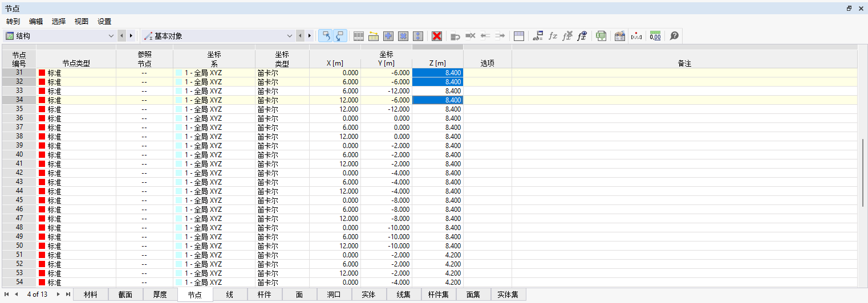
Task: Click the fx delete formula icon
Action: pos(567,36)
